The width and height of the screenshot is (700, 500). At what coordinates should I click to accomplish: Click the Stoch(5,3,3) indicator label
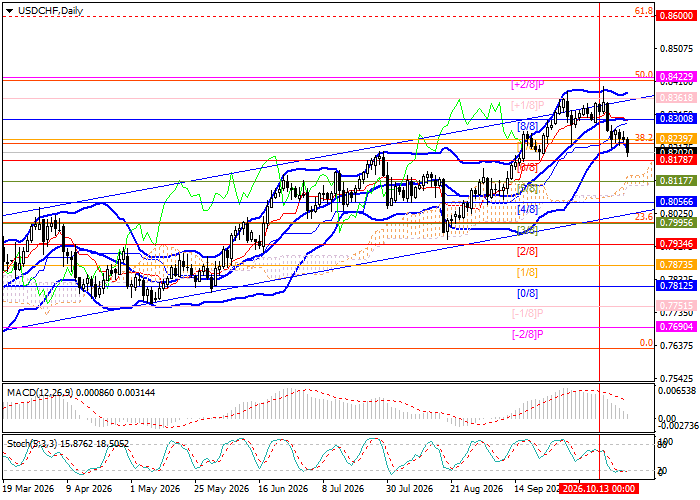(x=33, y=444)
